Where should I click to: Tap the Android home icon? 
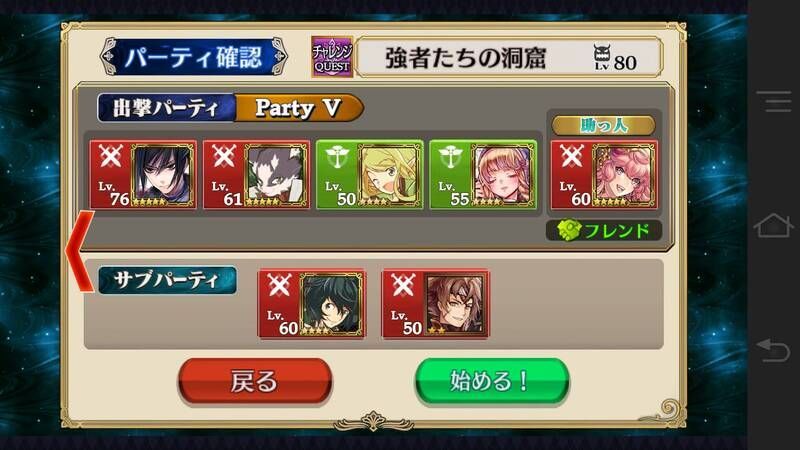point(773,226)
